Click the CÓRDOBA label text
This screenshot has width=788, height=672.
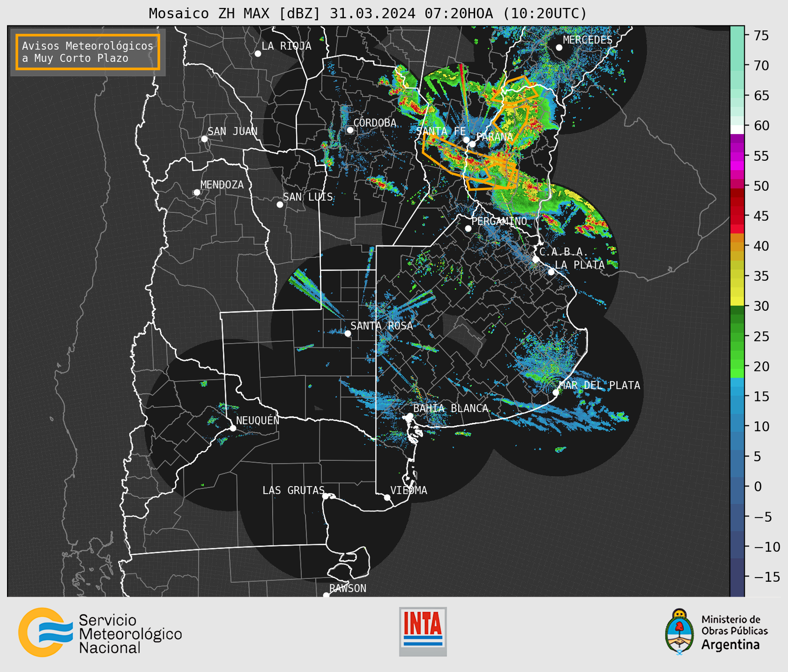click(x=375, y=122)
